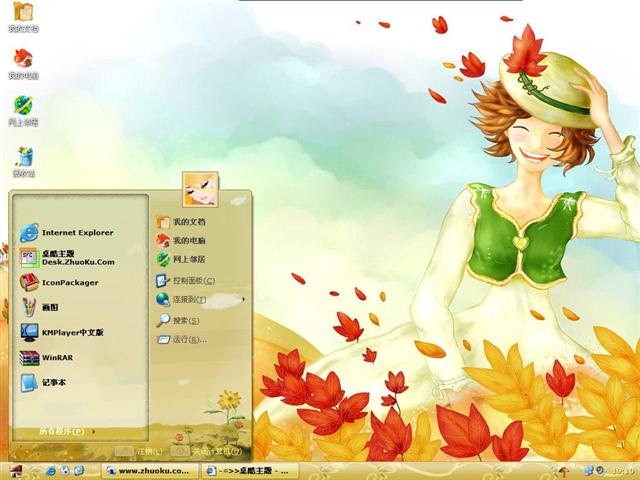The width and height of the screenshot is (640, 480).
Task: Select 我的文档 in Start menu right pane
Action: 181,222
